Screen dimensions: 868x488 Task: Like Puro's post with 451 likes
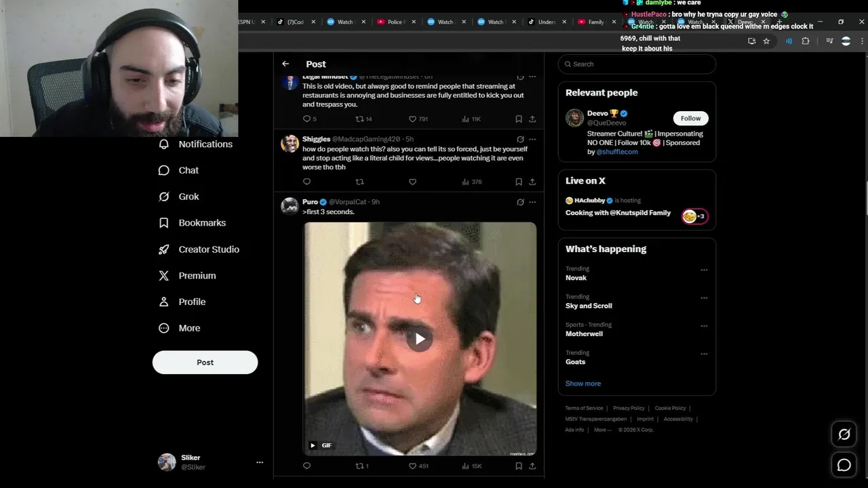(x=418, y=466)
